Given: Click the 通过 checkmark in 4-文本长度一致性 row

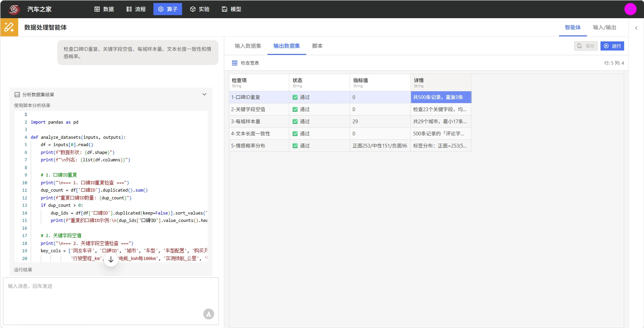Looking at the screenshot, I should click(295, 134).
